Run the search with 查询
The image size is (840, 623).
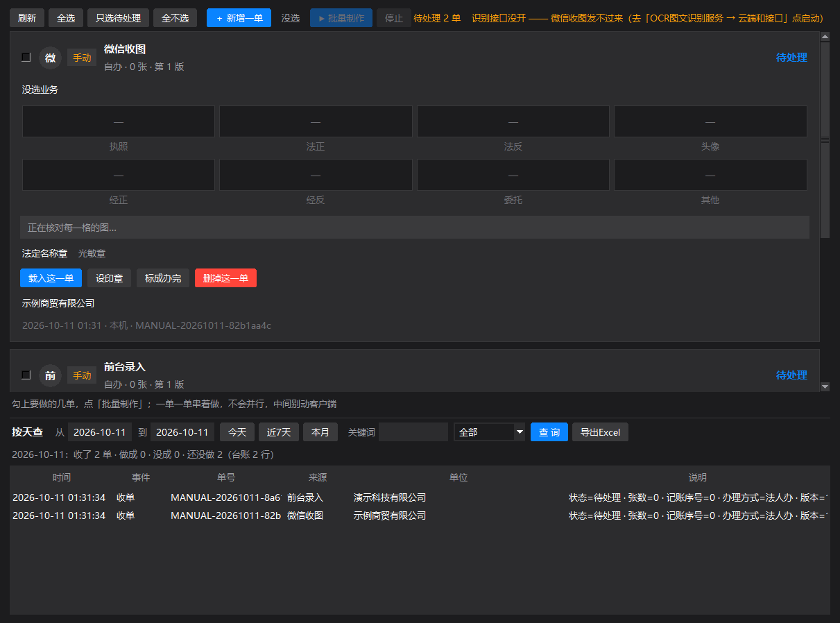[x=549, y=432]
